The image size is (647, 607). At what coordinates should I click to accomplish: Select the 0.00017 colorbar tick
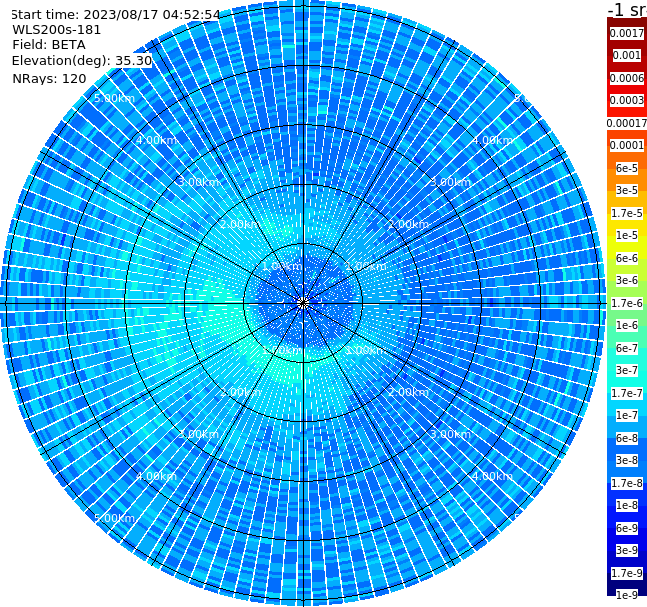tap(627, 123)
